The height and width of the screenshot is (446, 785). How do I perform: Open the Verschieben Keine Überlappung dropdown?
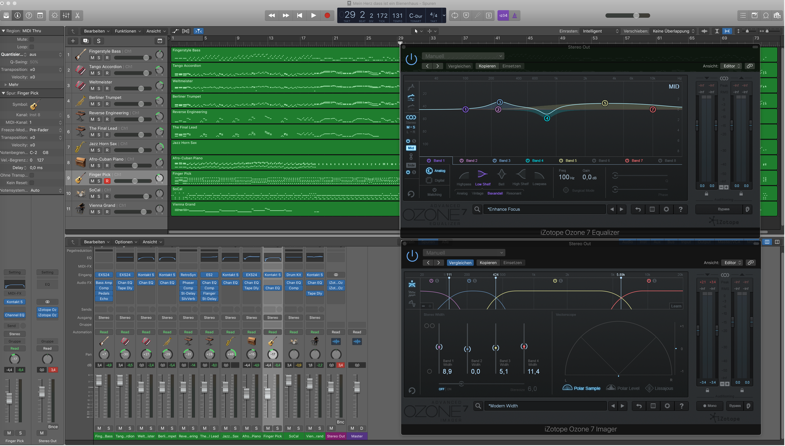tap(673, 31)
